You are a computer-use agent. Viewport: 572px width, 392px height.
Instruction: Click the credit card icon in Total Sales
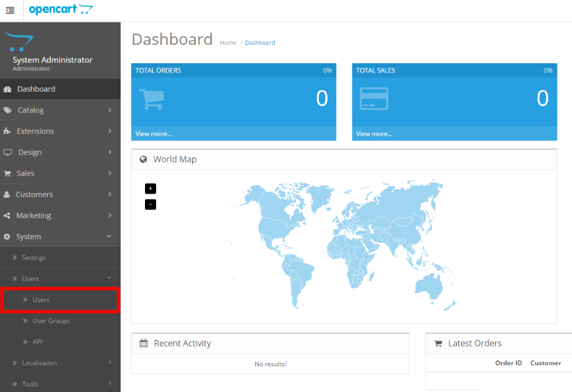(x=374, y=98)
